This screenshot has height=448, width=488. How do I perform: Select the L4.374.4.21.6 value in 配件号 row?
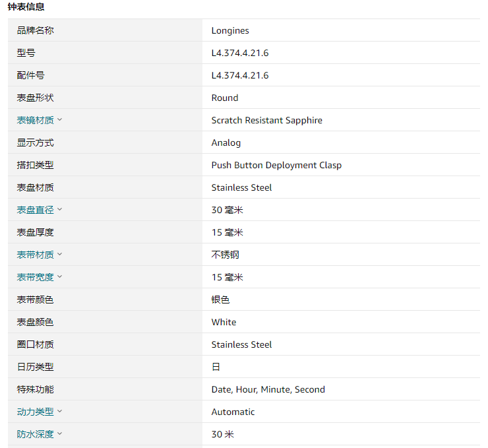click(239, 75)
